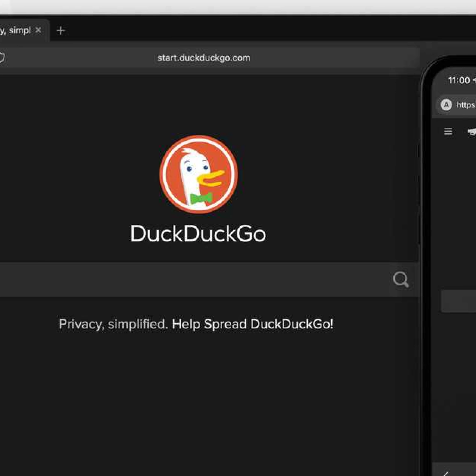The image size is (476, 476).
Task: Close the Privacy, simplified browser tab
Action: pyautogui.click(x=38, y=30)
